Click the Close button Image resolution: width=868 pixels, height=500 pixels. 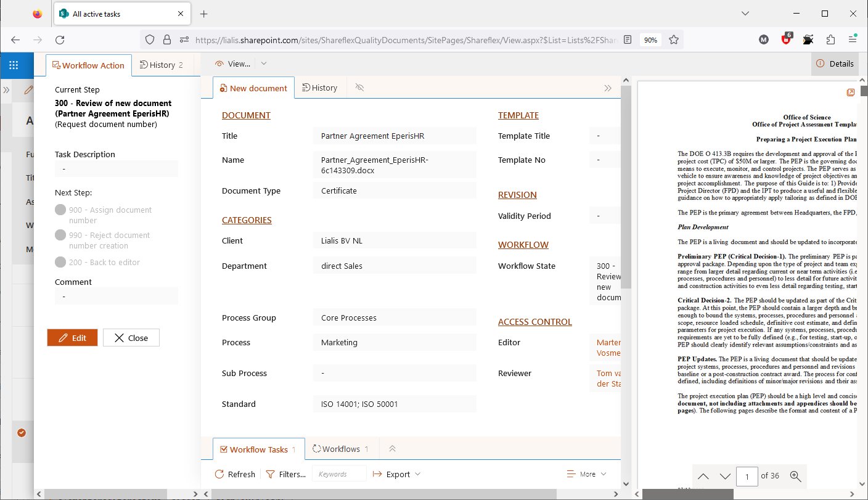[131, 337]
